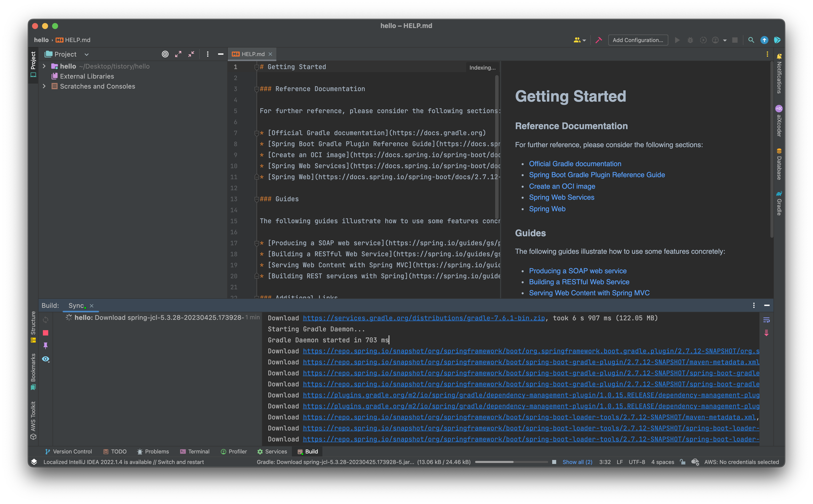Screen dimensions: 813x504
Task: Open the Problems tool tab
Action: 153,451
